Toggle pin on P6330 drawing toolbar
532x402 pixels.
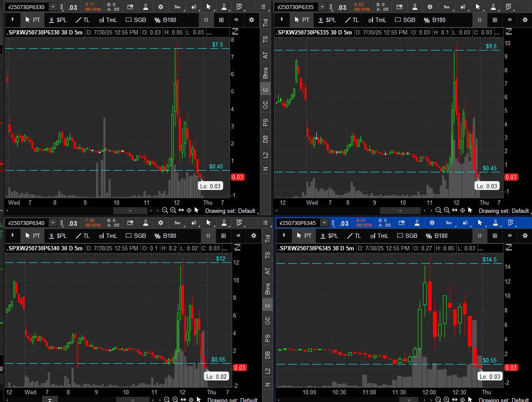click(12, 20)
